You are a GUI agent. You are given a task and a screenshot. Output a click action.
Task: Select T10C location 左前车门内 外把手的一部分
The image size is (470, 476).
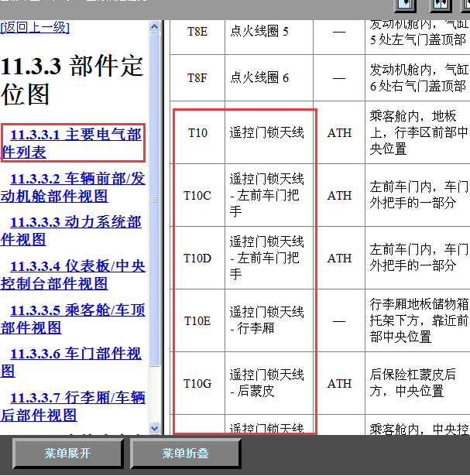pos(418,195)
